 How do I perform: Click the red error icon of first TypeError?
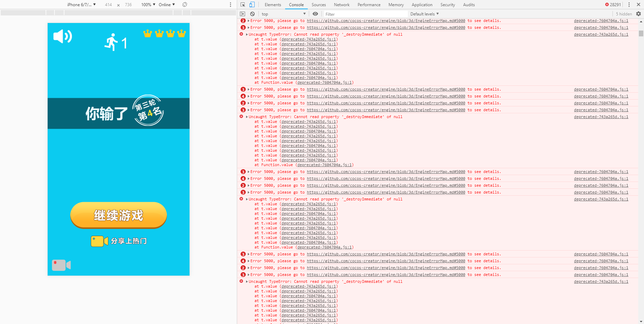click(x=241, y=34)
